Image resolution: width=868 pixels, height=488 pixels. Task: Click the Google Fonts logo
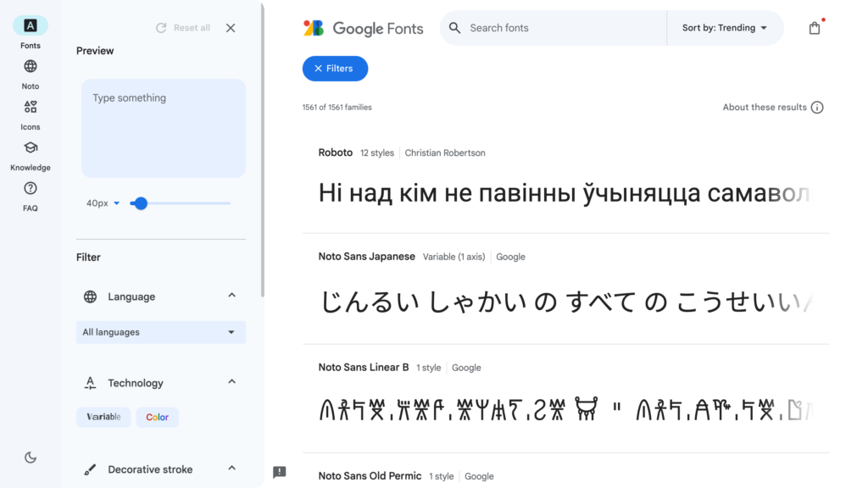(x=363, y=27)
